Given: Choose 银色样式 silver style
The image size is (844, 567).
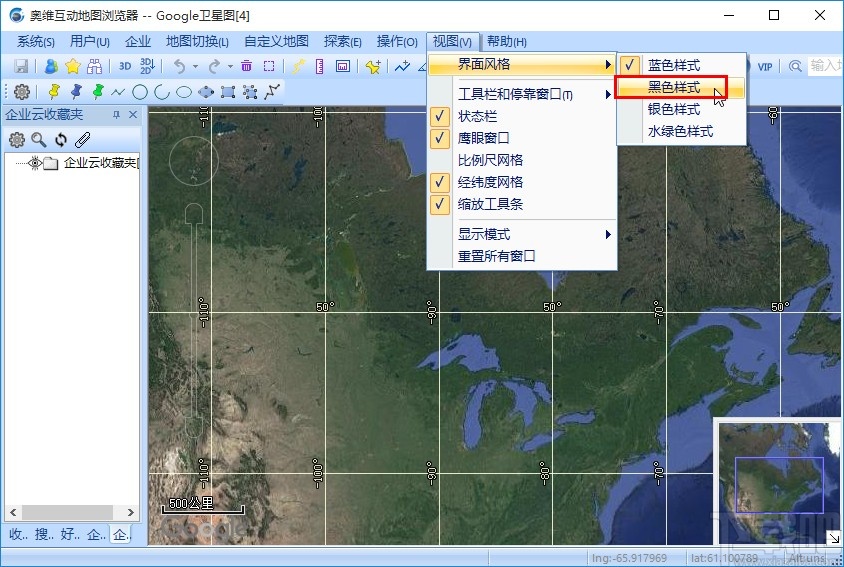Looking at the screenshot, I should [681, 109].
